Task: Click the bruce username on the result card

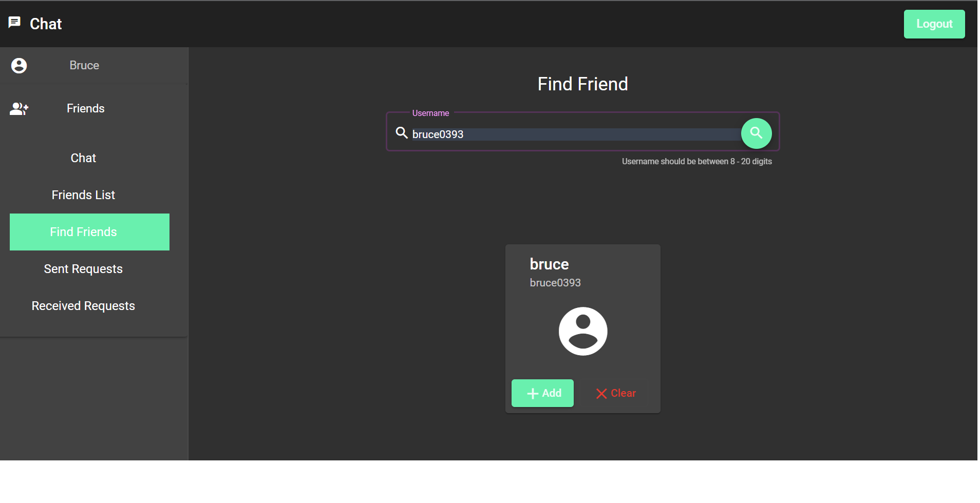Action: click(549, 264)
